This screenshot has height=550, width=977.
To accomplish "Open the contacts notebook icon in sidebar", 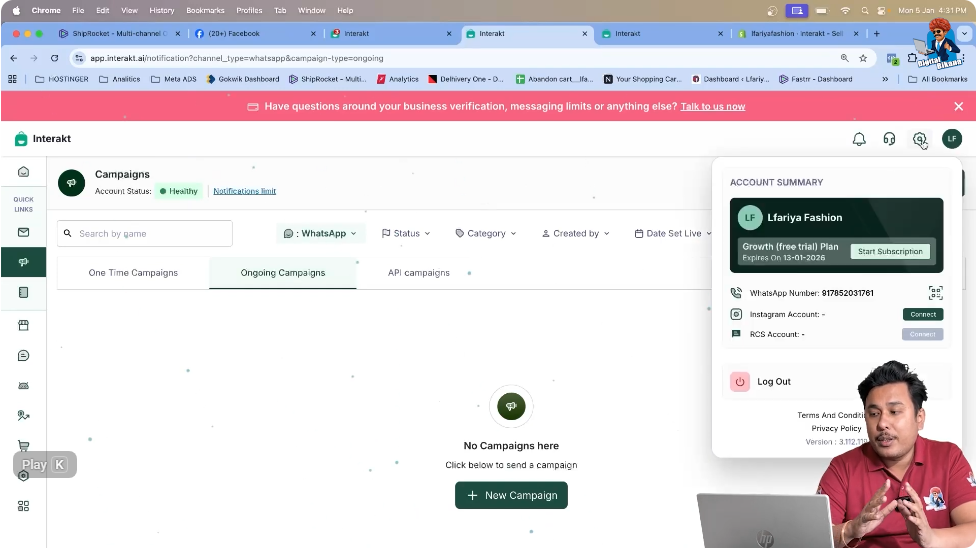I will 24,292.
